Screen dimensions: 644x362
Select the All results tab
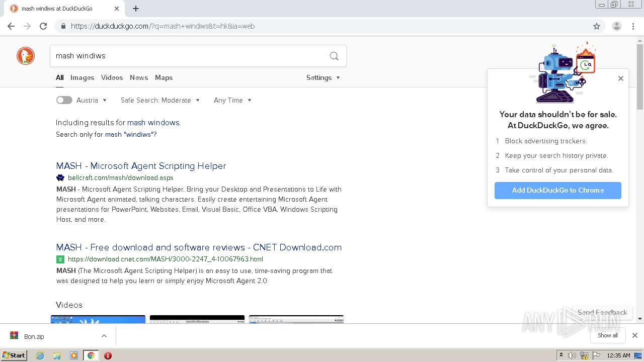click(59, 77)
